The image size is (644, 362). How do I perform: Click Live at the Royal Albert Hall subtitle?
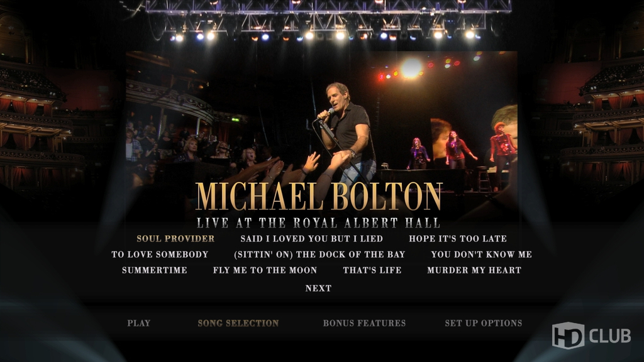[318, 223]
